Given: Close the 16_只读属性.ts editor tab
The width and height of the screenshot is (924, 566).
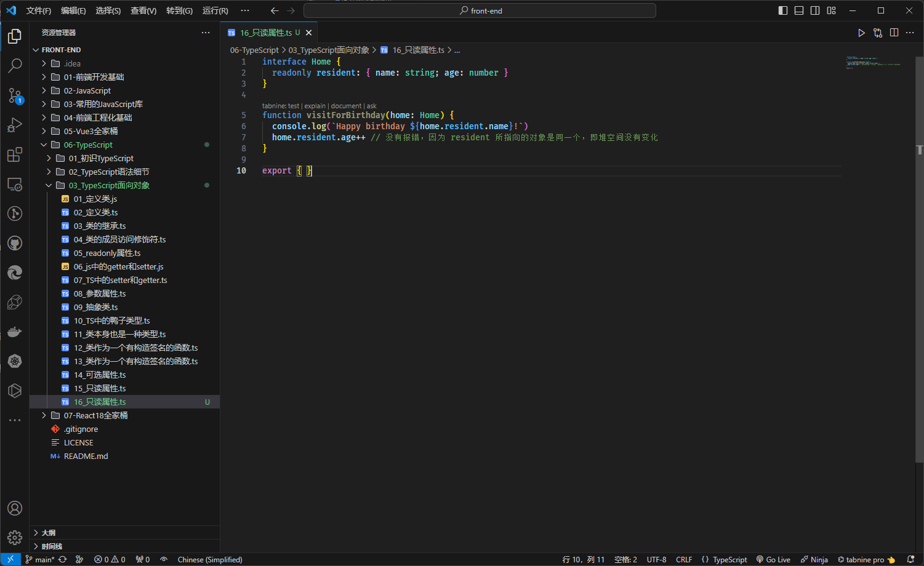Looking at the screenshot, I should (309, 33).
